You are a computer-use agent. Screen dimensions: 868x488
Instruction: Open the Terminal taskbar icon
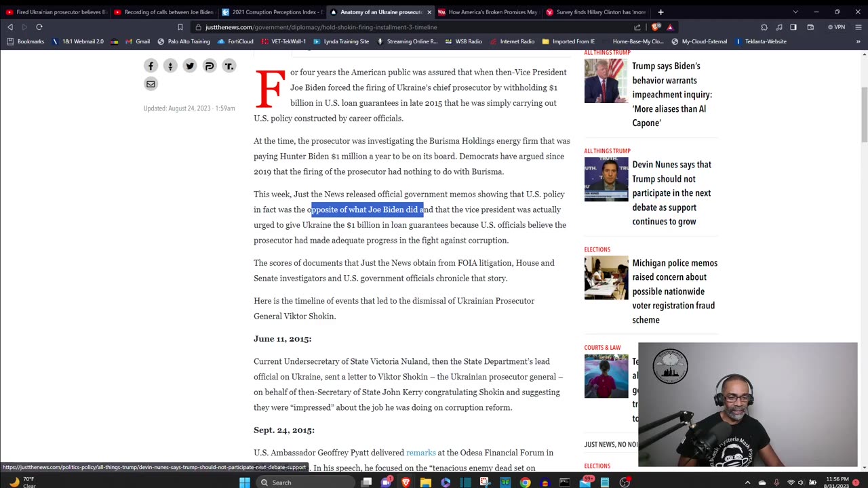[x=564, y=483]
